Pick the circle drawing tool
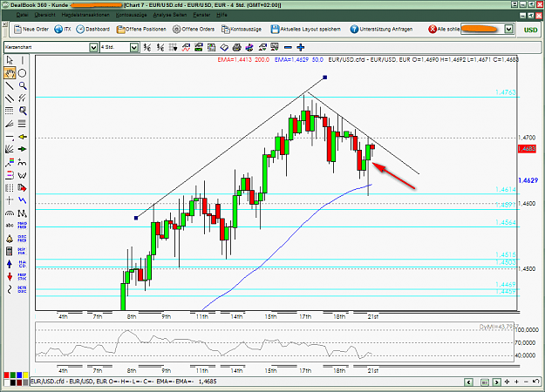This screenshot has width=545, height=392. (23, 73)
